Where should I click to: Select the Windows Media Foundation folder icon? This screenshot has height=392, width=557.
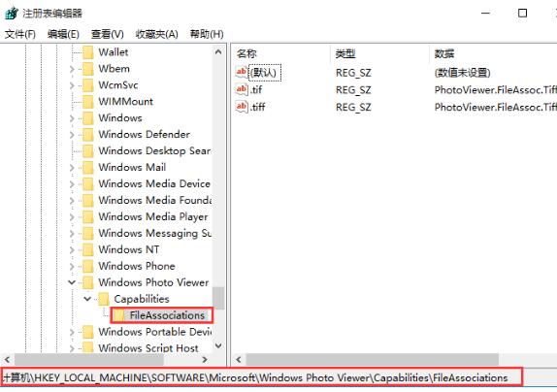[87, 200]
